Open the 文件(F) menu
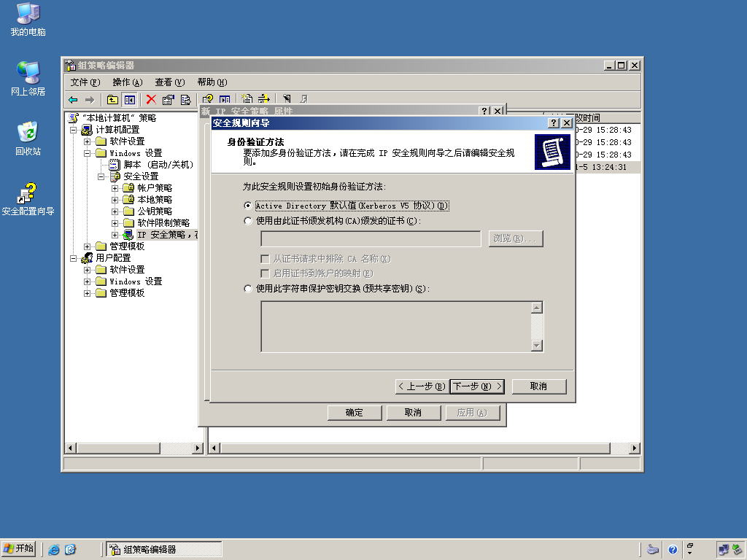 (x=85, y=82)
